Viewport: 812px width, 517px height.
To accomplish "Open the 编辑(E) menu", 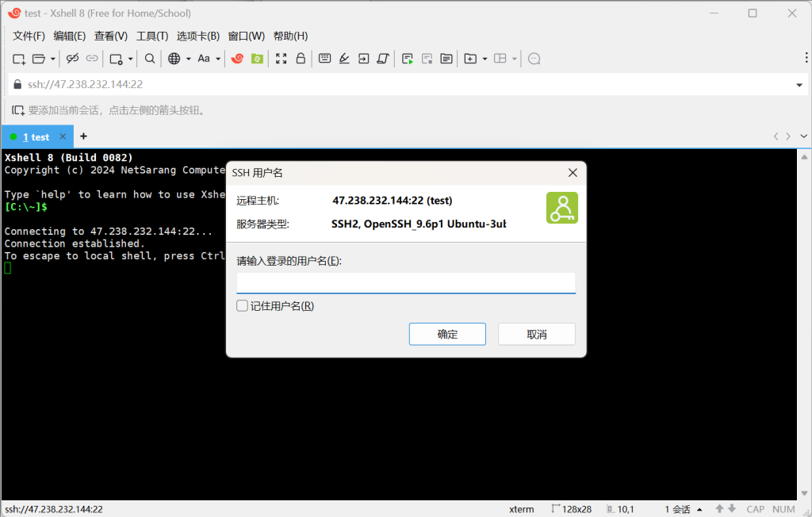I will (70, 36).
